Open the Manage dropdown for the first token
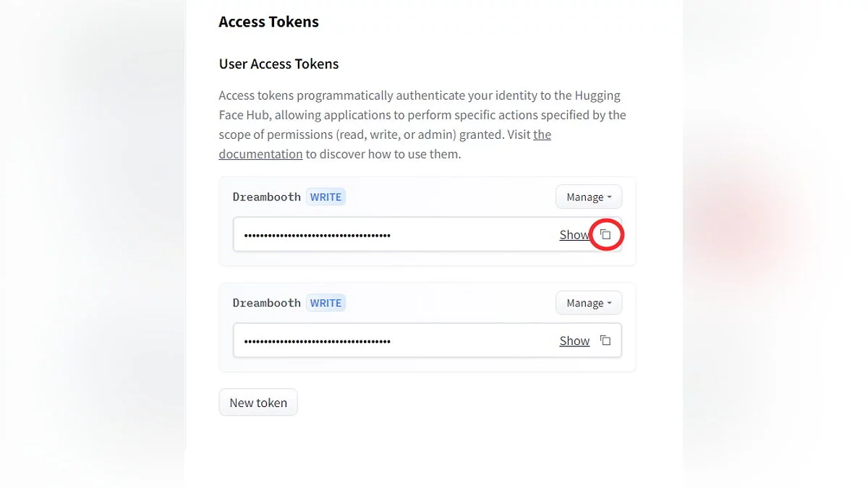 click(588, 197)
